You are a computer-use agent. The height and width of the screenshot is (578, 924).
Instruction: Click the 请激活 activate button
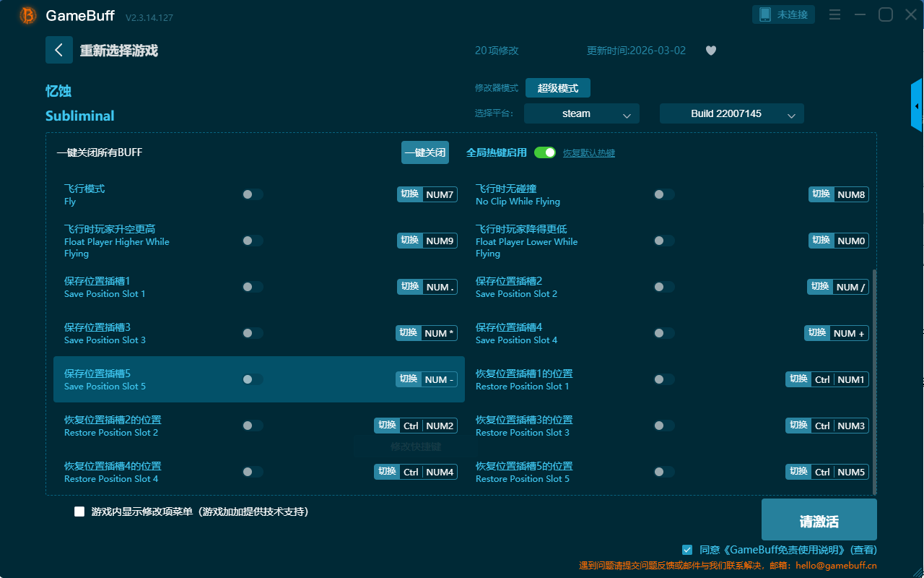pos(819,519)
